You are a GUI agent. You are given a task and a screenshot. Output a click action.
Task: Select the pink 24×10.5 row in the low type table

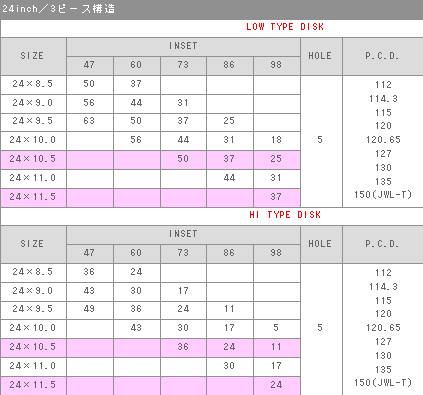tap(150, 159)
